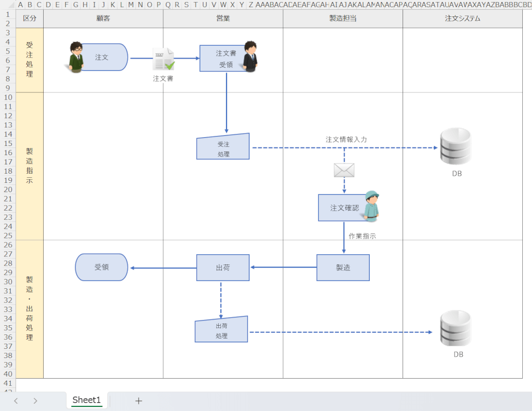Click the right sheet navigation arrow
This screenshot has width=532, height=411.
click(34, 401)
